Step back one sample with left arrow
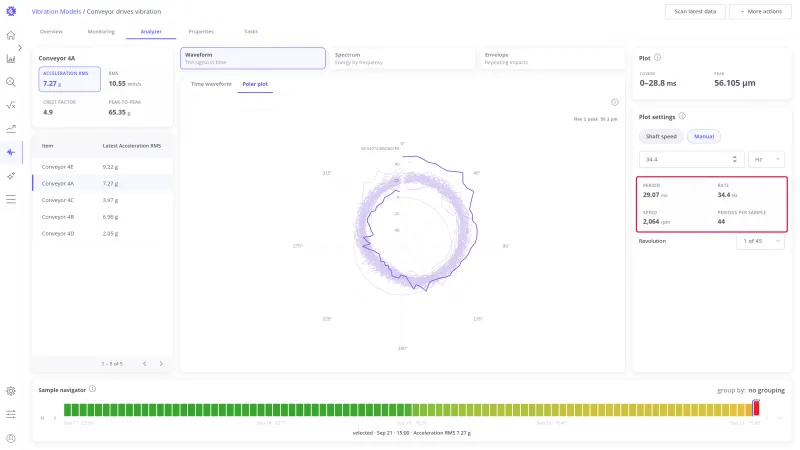 click(55, 418)
